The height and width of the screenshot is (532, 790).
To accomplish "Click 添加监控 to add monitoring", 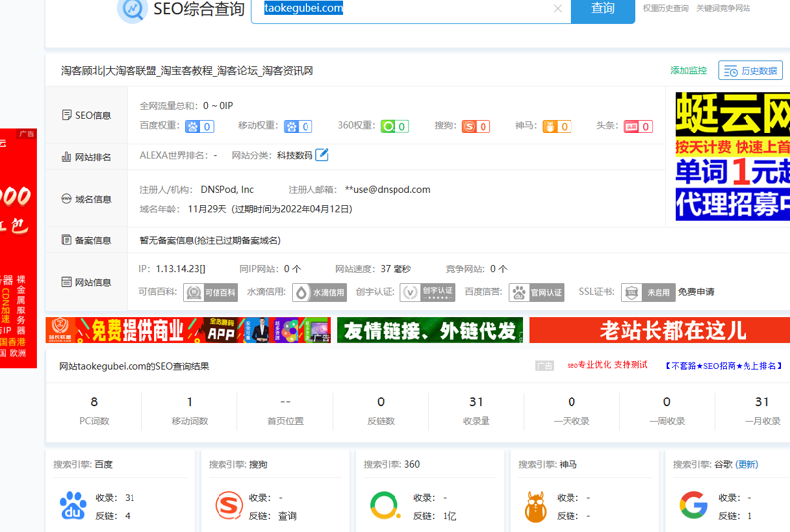I will 688,71.
